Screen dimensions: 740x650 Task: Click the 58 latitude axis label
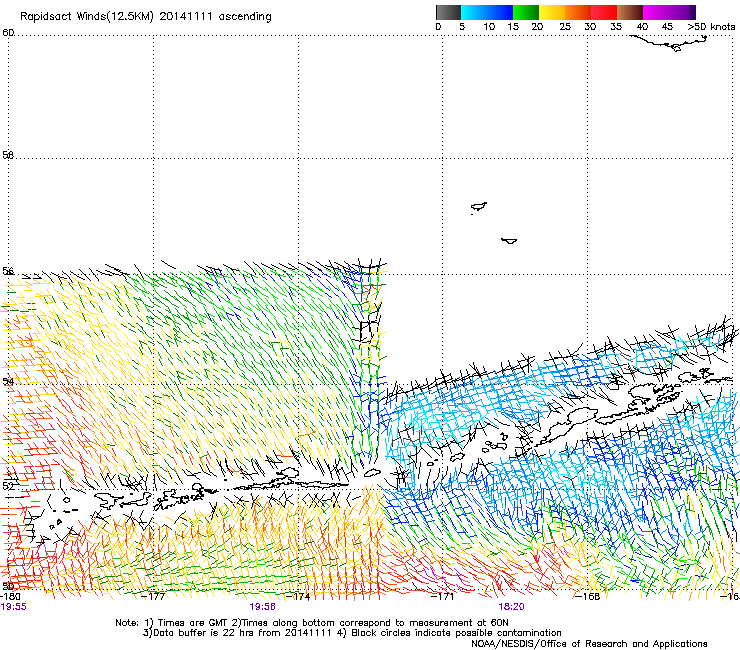(x=8, y=155)
